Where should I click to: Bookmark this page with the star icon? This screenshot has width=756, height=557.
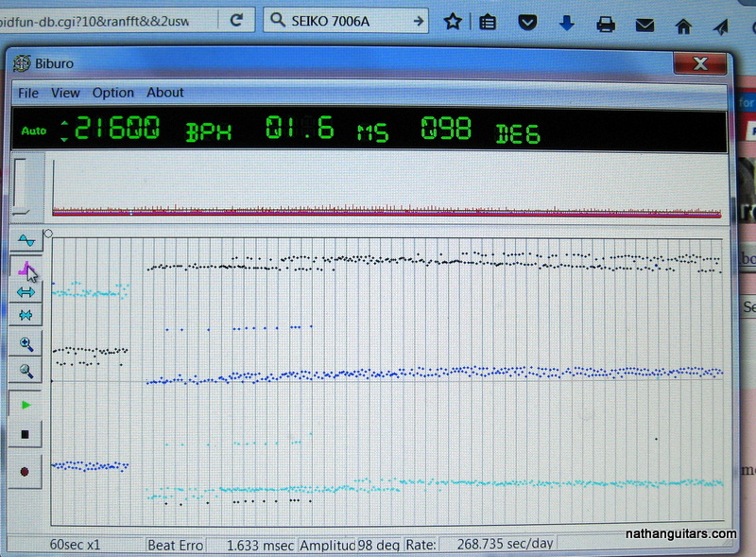(x=453, y=21)
